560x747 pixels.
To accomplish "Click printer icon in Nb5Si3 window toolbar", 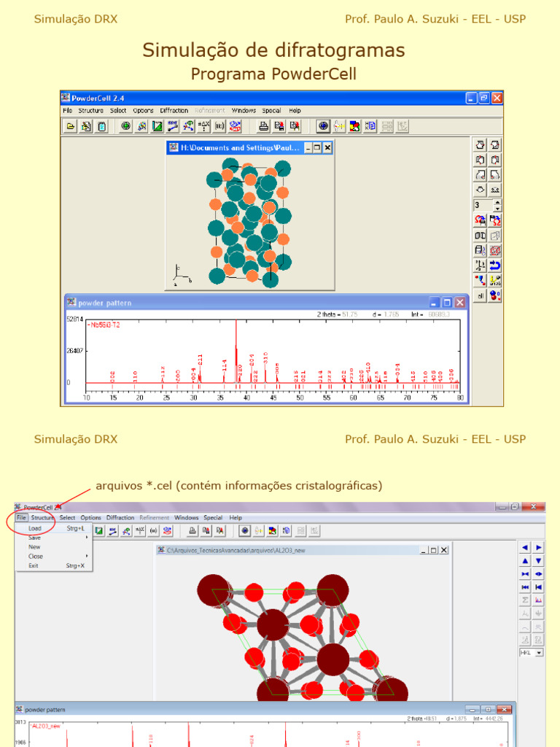I will click(x=263, y=126).
